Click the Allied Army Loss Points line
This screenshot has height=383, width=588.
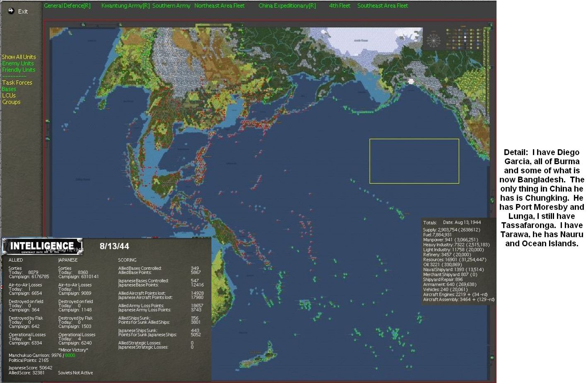tap(161, 305)
